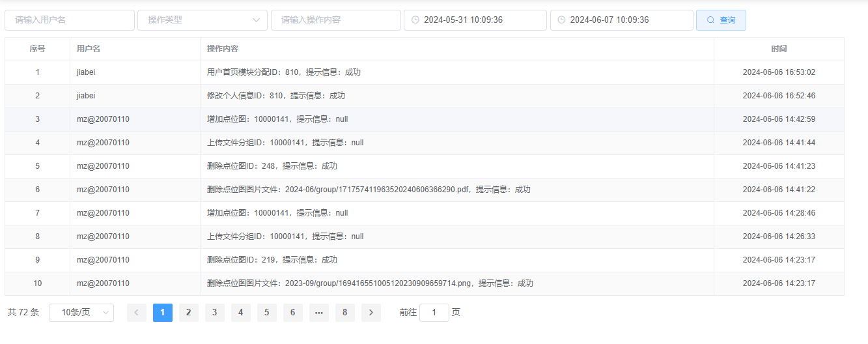Click the 前往 page number input

coord(434,313)
